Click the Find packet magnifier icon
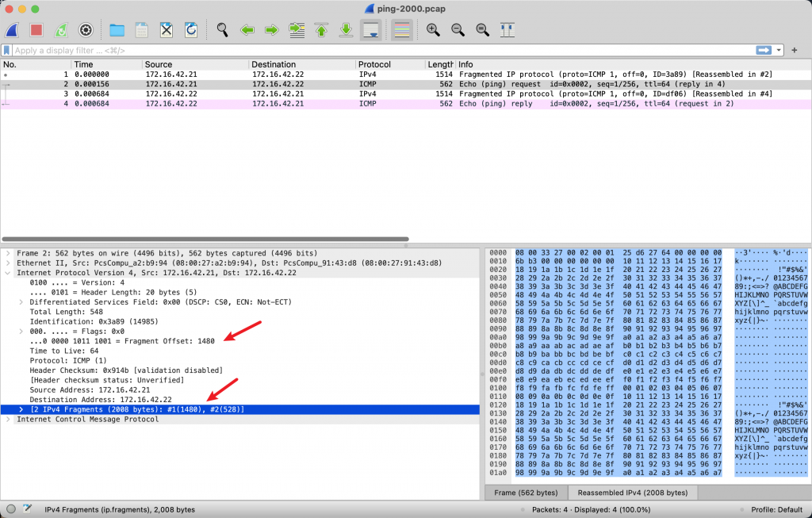The image size is (812, 518). (x=223, y=30)
